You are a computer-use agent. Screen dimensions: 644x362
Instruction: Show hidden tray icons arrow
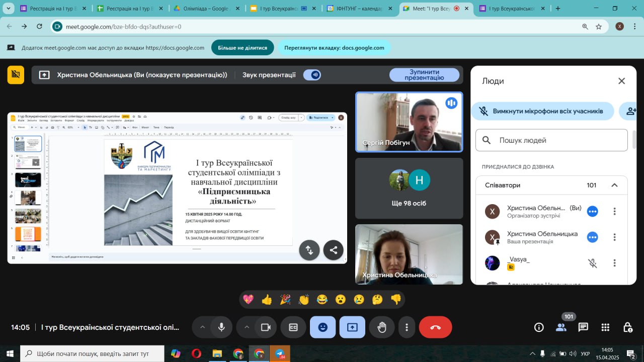532,354
